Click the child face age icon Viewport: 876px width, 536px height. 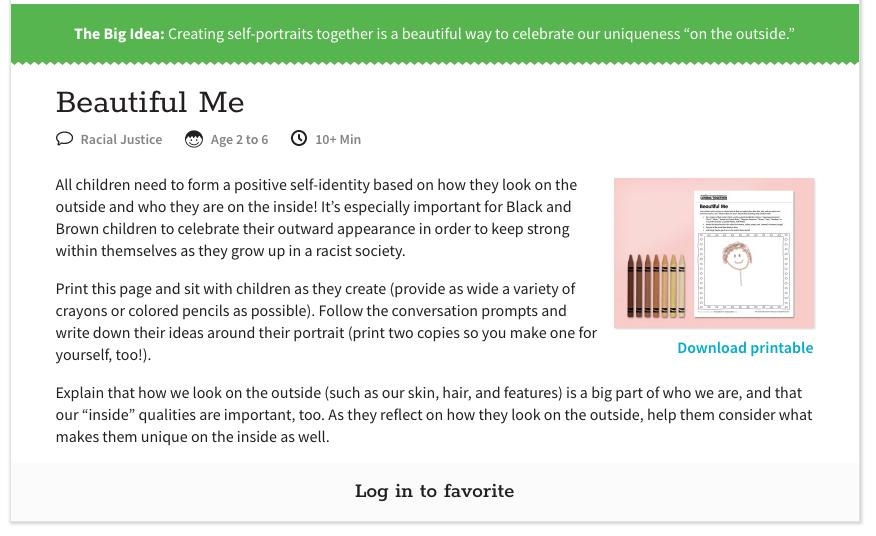194,139
